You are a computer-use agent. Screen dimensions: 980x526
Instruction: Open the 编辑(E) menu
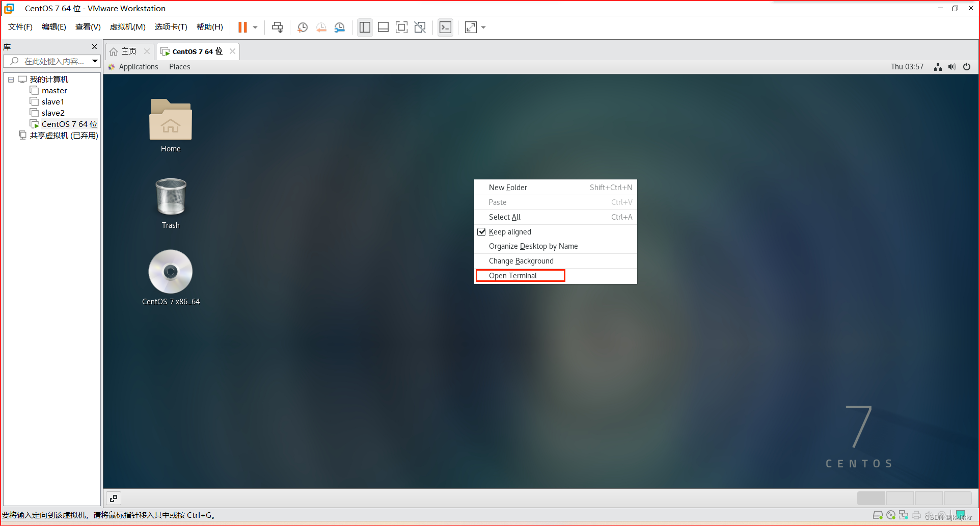click(54, 27)
